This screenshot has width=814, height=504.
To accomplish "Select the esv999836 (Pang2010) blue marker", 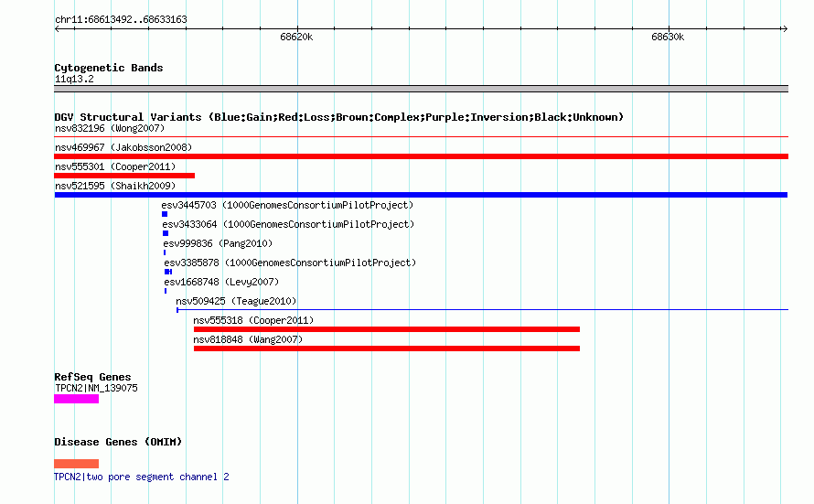I will tap(165, 252).
